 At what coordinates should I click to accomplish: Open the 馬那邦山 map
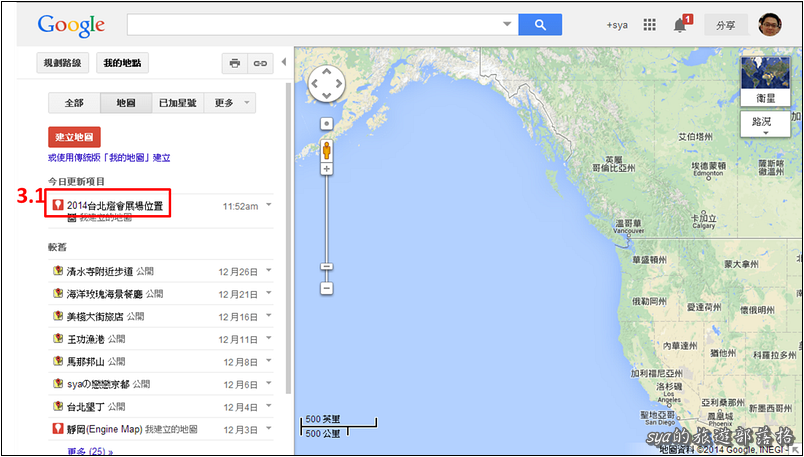pyautogui.click(x=86, y=362)
